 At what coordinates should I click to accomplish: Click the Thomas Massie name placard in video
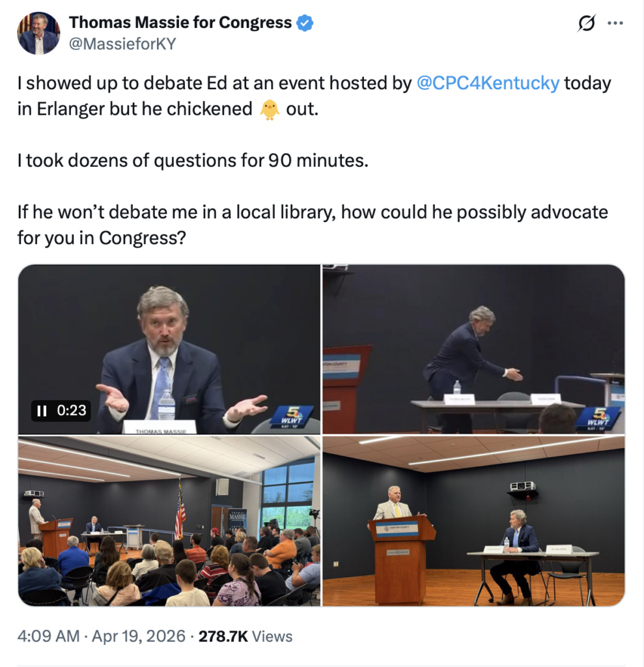[160, 427]
